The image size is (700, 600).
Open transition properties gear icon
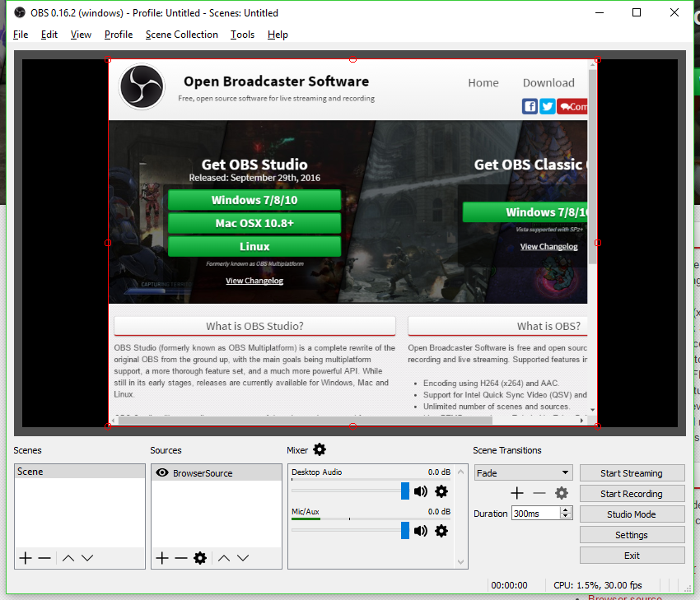(x=562, y=493)
